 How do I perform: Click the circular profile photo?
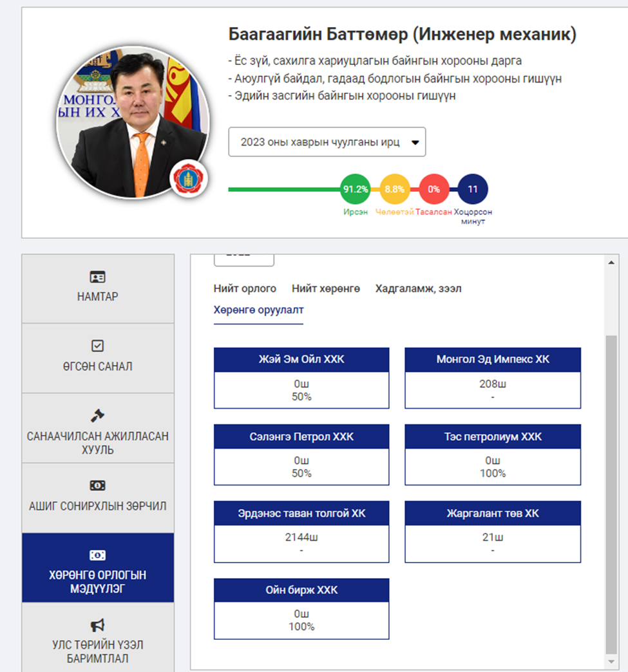[133, 122]
